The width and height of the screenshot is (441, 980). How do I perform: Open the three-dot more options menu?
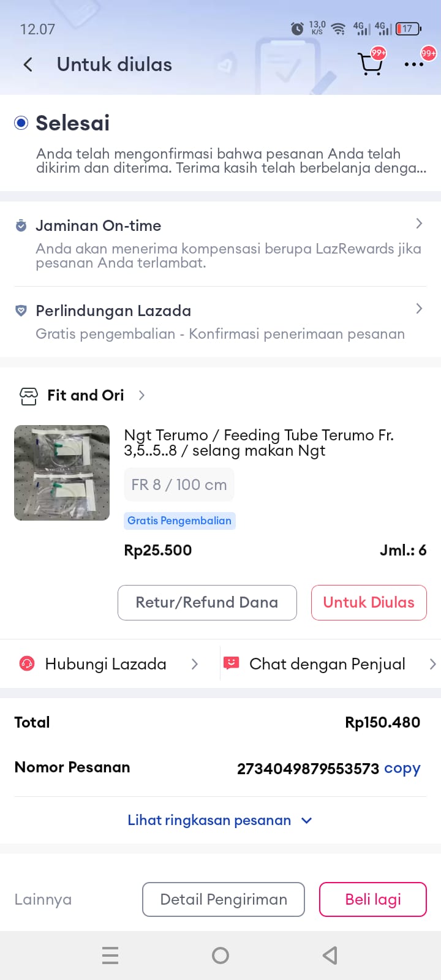tap(413, 64)
